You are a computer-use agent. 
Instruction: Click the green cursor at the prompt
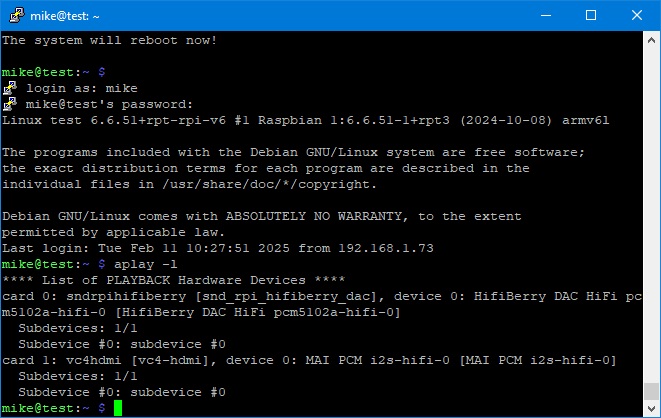[118, 408]
